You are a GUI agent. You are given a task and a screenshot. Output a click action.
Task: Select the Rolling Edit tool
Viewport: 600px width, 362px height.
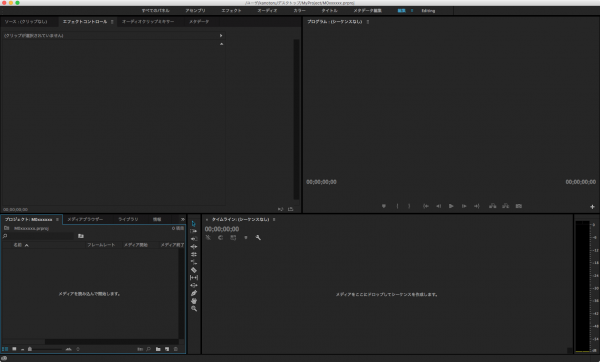194,254
